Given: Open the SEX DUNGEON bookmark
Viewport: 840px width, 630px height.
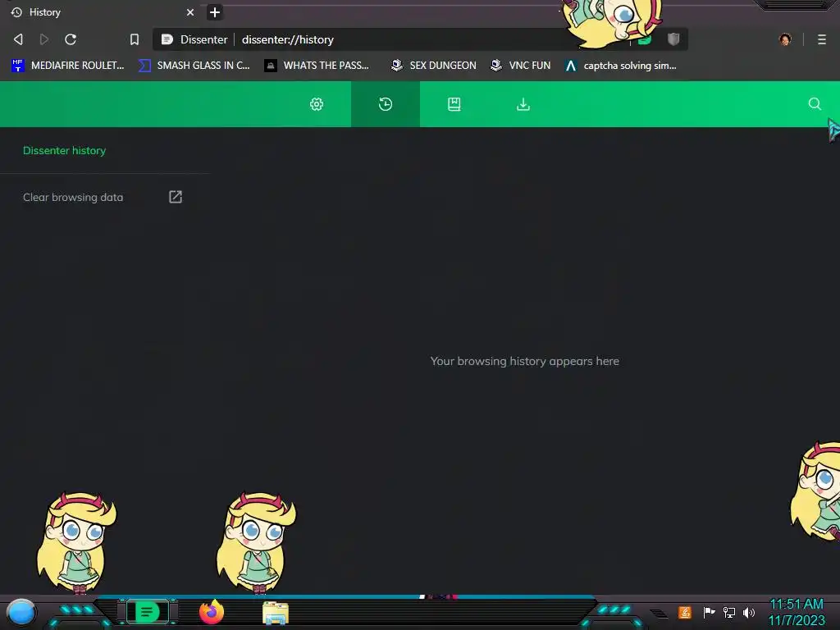Looking at the screenshot, I should tap(434, 66).
